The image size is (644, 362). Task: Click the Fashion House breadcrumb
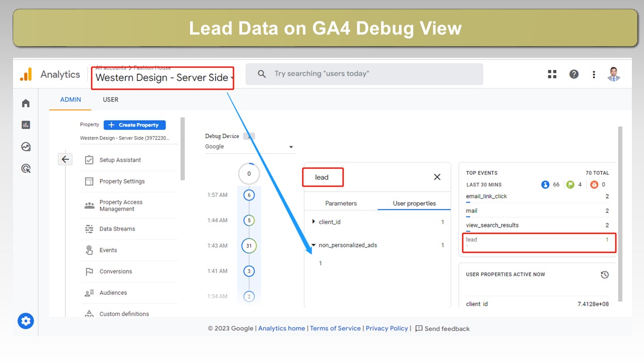[152, 68]
